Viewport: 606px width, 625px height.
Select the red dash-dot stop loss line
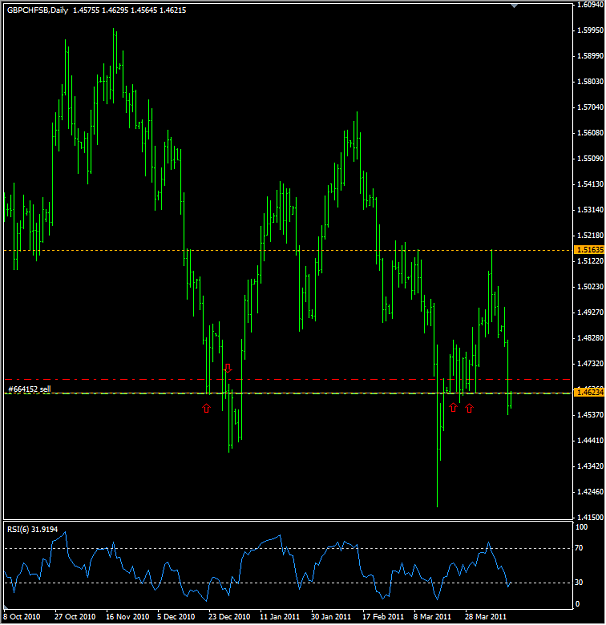(x=287, y=379)
